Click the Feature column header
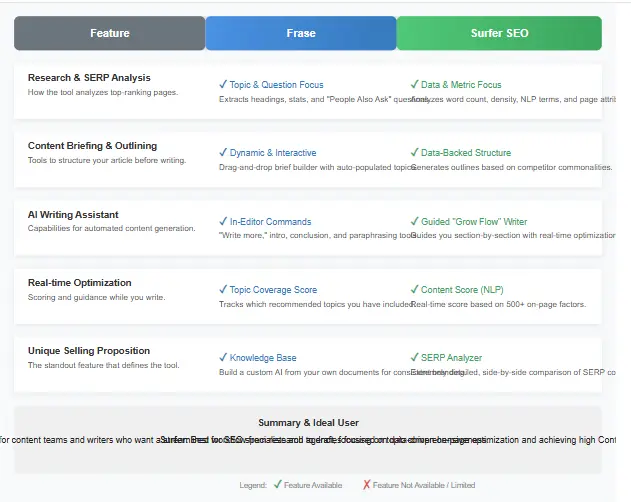Image resolution: width=631 pixels, height=502 pixels. click(x=109, y=33)
